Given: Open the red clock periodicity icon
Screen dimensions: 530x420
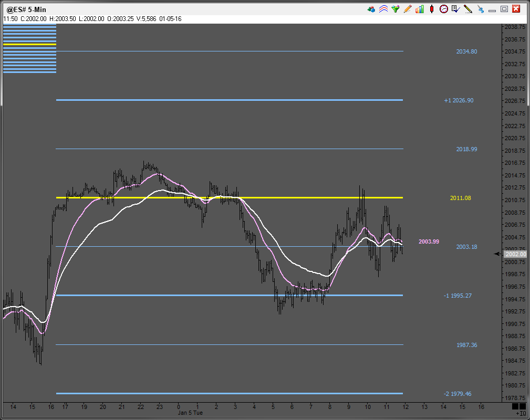Looking at the screenshot, I should [x=444, y=9].
